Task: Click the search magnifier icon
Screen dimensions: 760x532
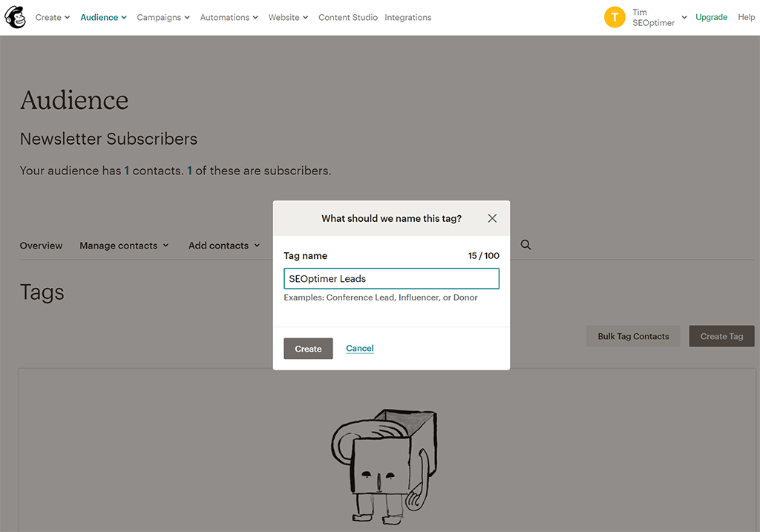Action: [525, 245]
